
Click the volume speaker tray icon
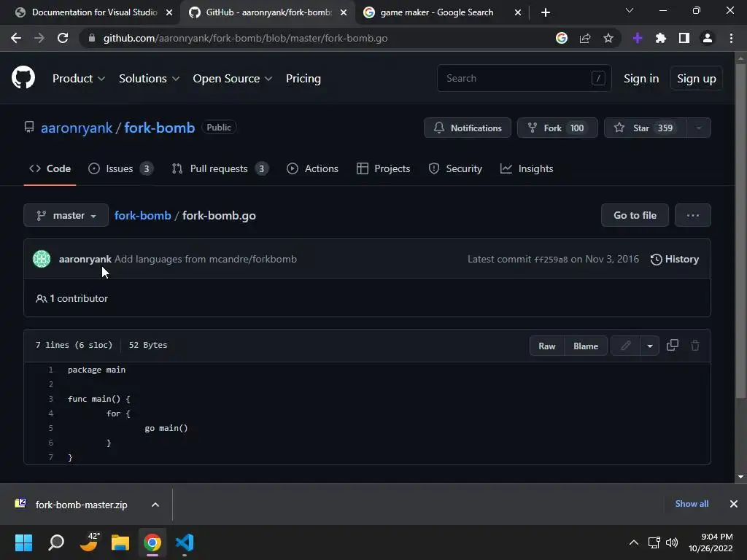pos(672,542)
